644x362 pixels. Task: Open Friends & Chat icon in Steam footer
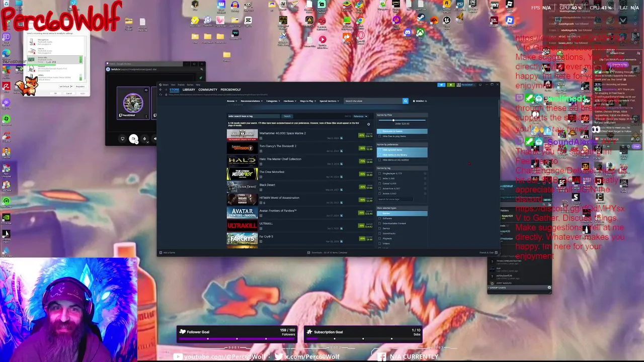click(x=496, y=252)
